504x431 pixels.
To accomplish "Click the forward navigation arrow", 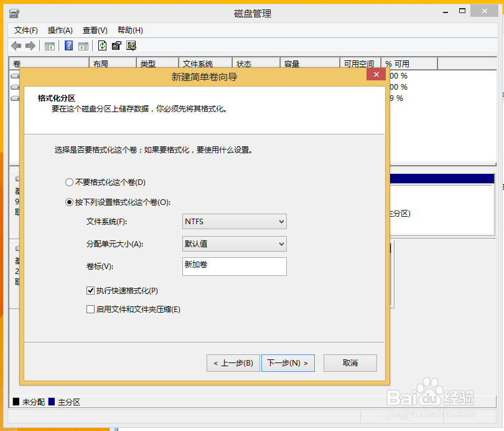I will tap(30, 45).
